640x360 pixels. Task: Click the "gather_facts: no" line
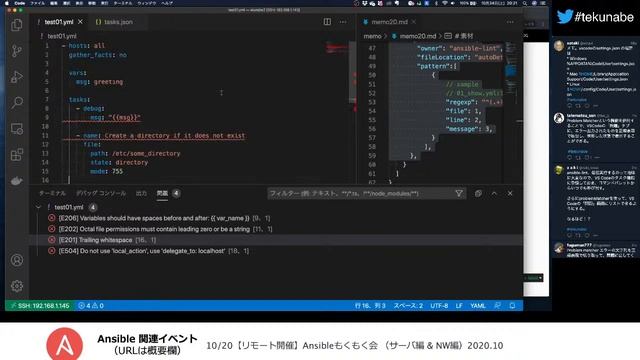(x=98, y=55)
